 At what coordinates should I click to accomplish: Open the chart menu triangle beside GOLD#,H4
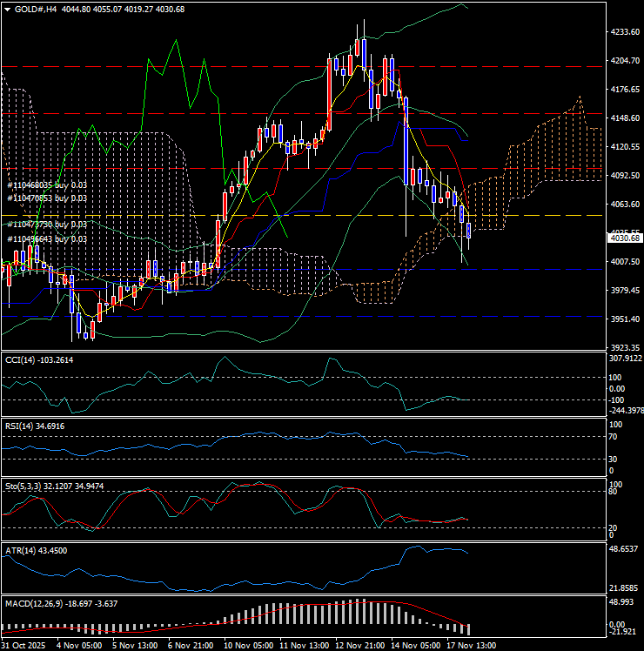7,9
